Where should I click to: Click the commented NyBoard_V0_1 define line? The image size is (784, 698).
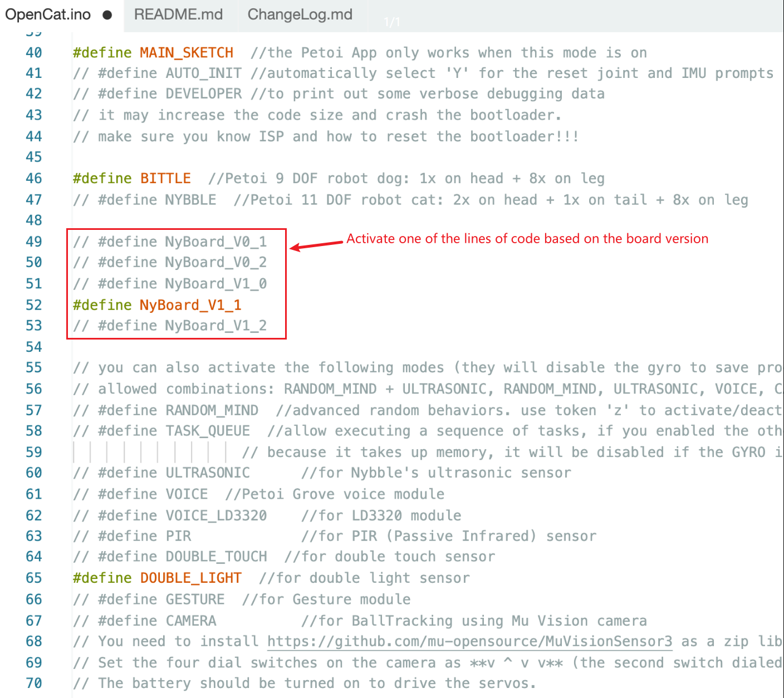click(x=170, y=242)
